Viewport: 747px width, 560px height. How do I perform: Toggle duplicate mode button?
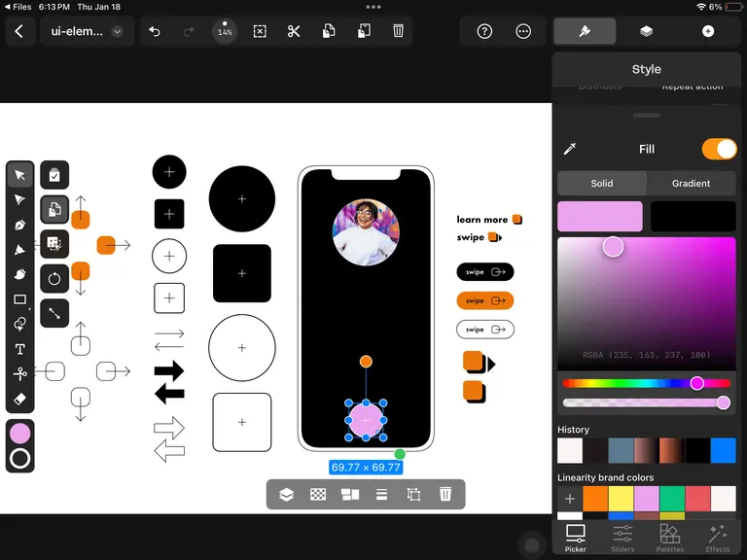click(54, 209)
